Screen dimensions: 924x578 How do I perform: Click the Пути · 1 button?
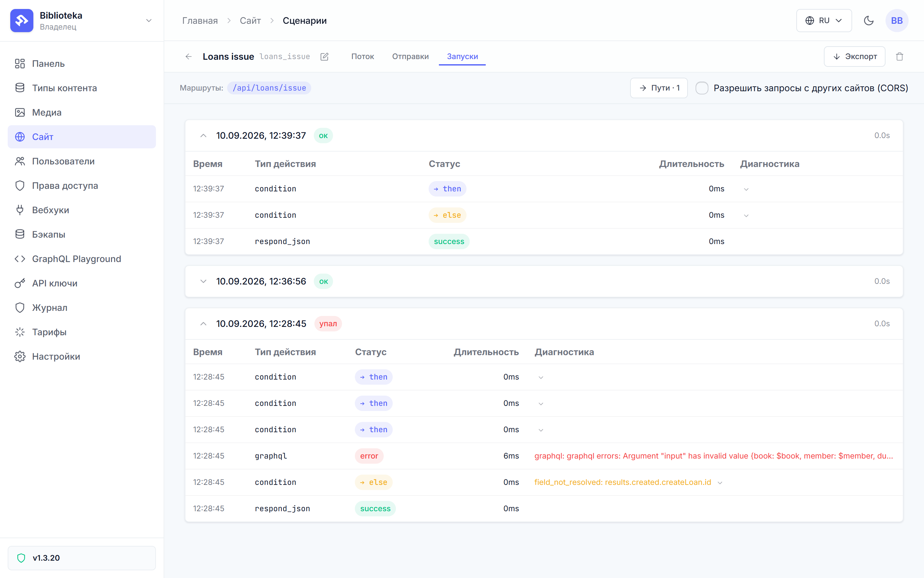[659, 88]
